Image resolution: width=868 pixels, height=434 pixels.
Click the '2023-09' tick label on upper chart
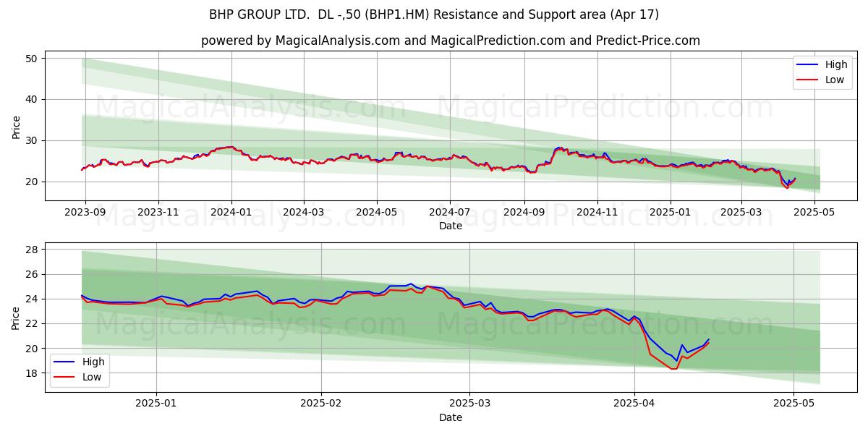coord(85,213)
